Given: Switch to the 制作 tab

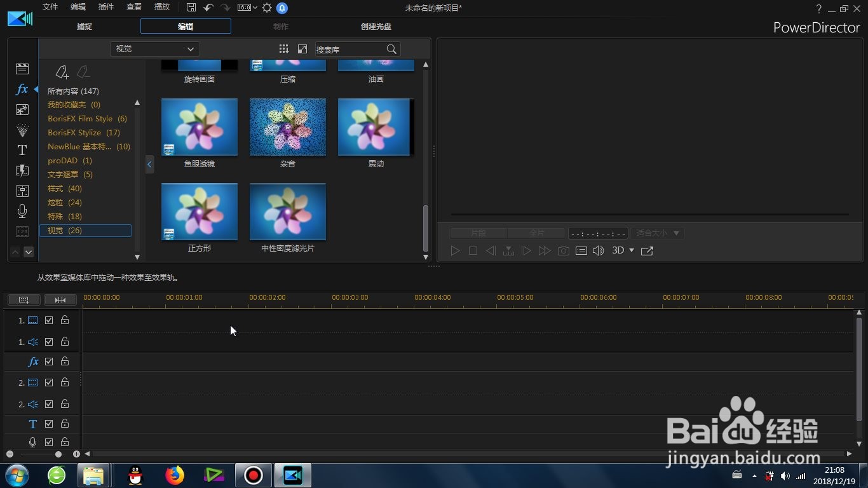Looking at the screenshot, I should pos(280,26).
